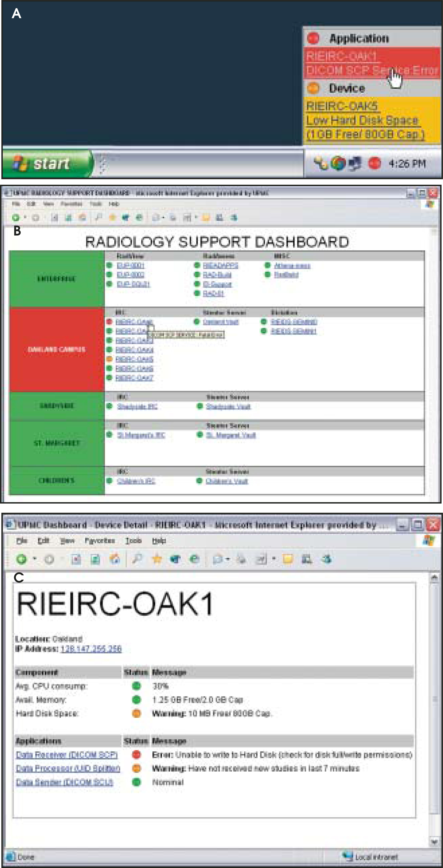Click the IP Address link 128.147.256.256
The height and width of the screenshot is (868, 443).
pos(91,649)
